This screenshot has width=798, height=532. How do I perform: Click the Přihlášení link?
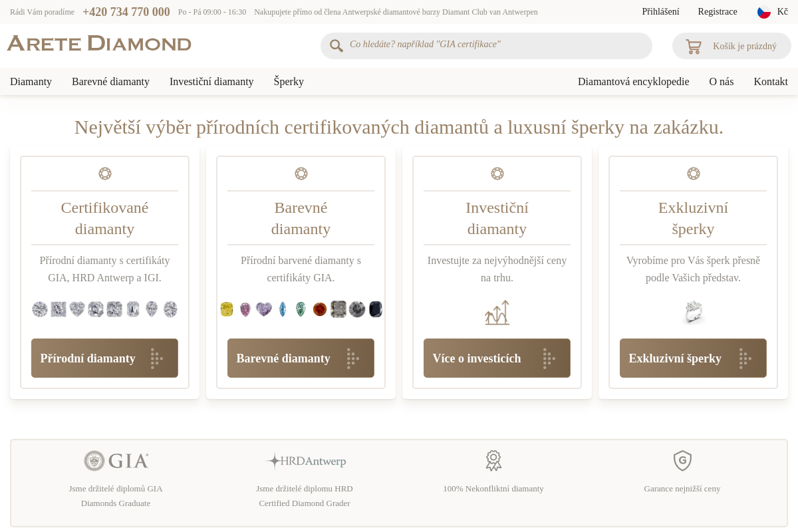pyautogui.click(x=660, y=11)
